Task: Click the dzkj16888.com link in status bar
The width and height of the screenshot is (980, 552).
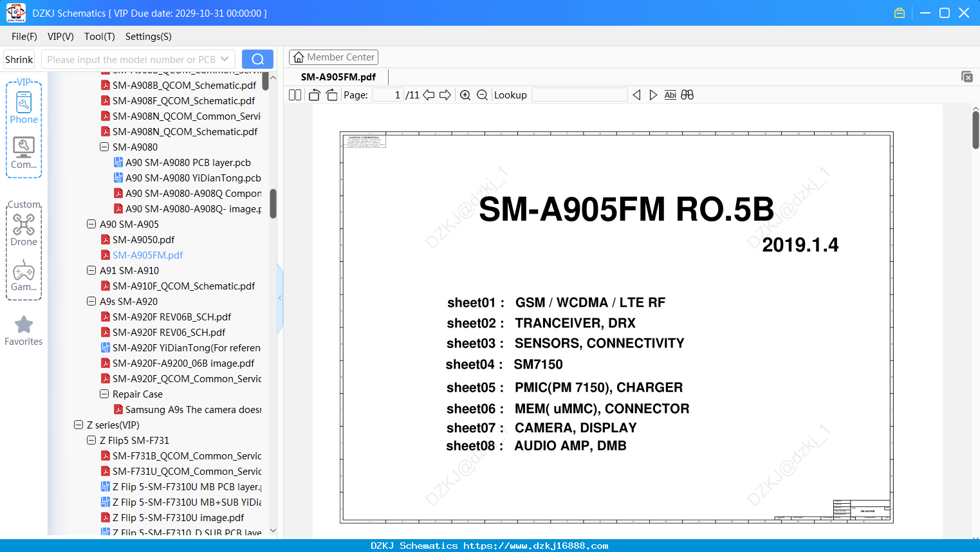Action: pos(535,546)
